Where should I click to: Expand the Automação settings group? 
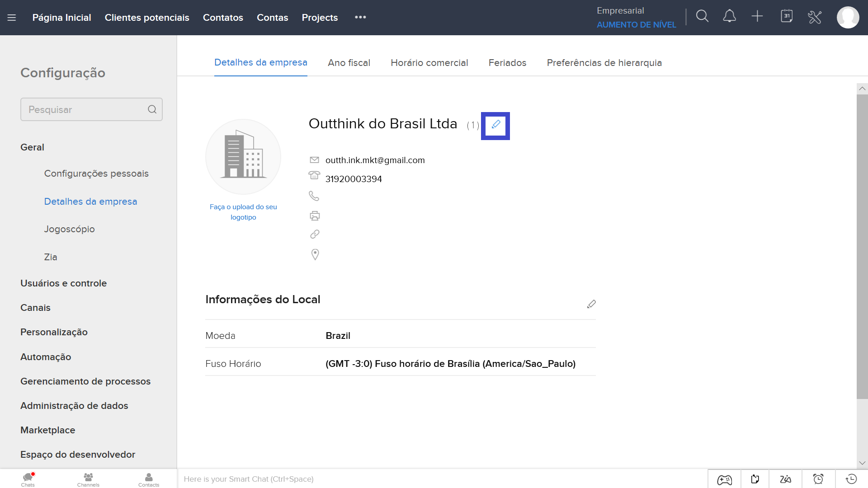pyautogui.click(x=46, y=357)
